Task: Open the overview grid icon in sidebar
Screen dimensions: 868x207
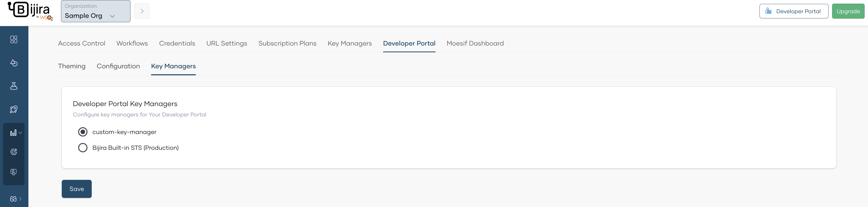Action: point(14,40)
